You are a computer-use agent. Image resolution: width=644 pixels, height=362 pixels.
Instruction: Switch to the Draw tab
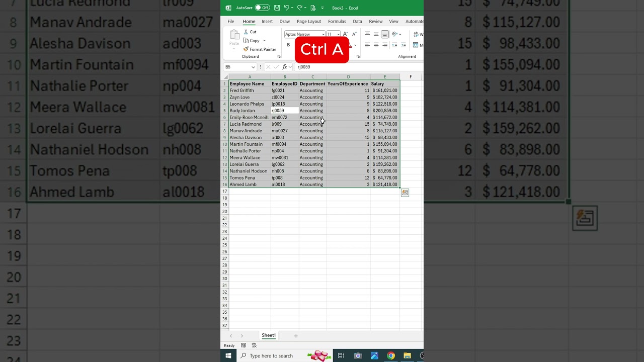point(285,22)
